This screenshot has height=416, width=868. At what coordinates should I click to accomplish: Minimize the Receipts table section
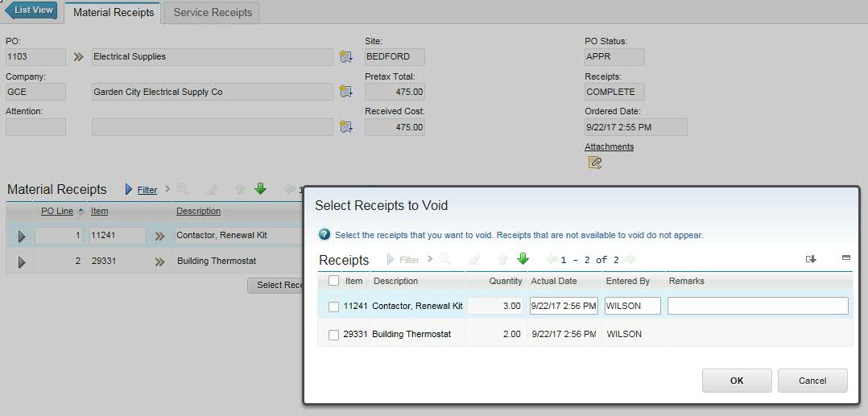pyautogui.click(x=845, y=258)
